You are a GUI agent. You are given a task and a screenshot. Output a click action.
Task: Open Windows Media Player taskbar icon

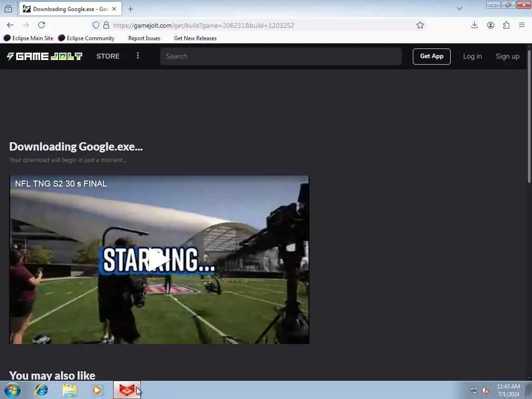pyautogui.click(x=98, y=390)
